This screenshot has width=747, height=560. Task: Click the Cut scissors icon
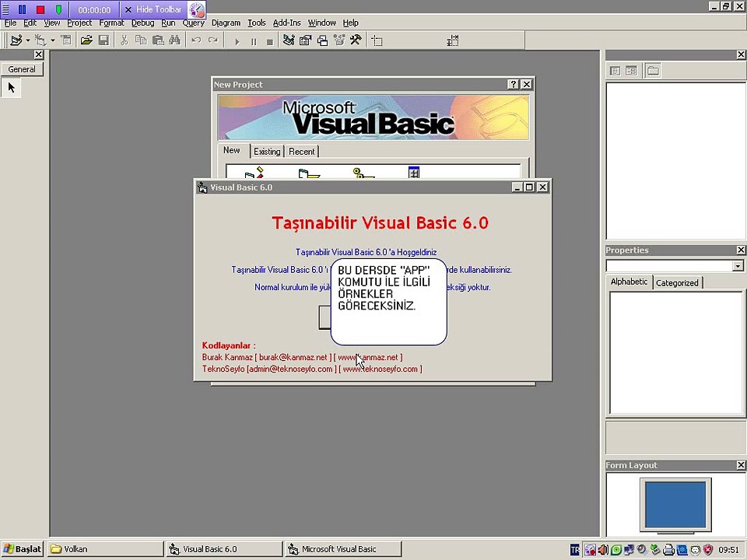(x=124, y=40)
